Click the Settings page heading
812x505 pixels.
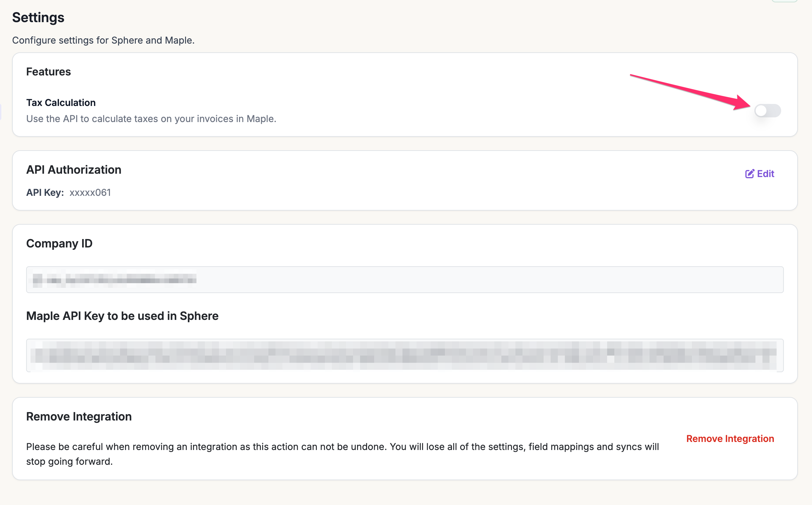point(38,17)
